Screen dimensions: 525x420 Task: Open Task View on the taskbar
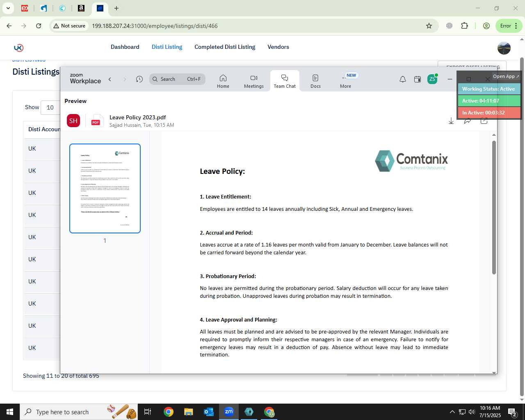click(148, 412)
